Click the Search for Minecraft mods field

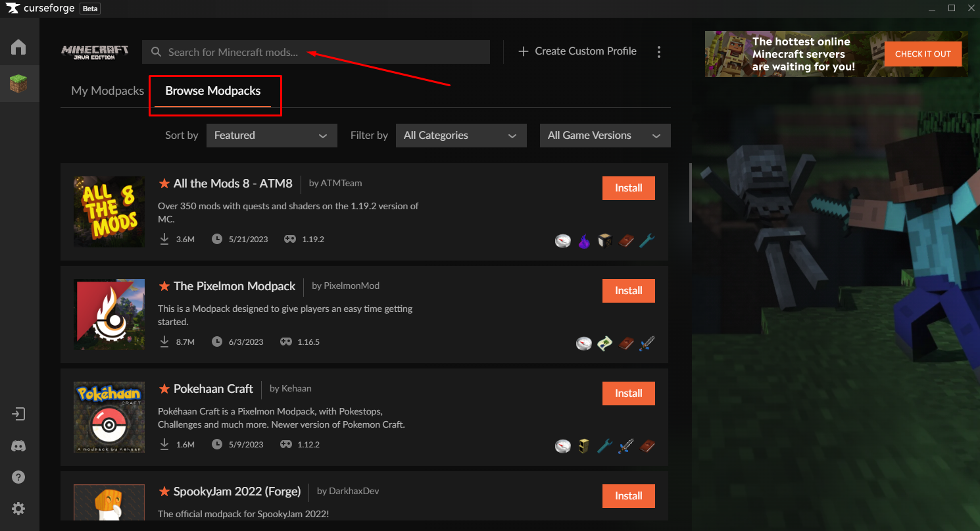(x=316, y=52)
